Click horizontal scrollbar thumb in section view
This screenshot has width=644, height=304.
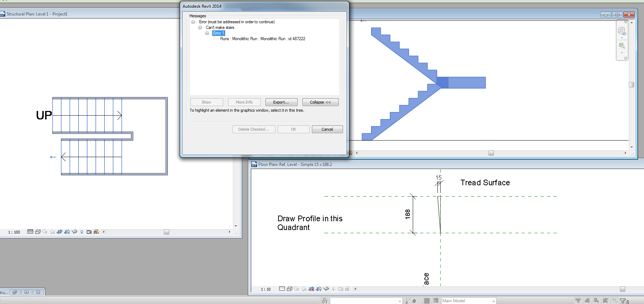[491, 153]
